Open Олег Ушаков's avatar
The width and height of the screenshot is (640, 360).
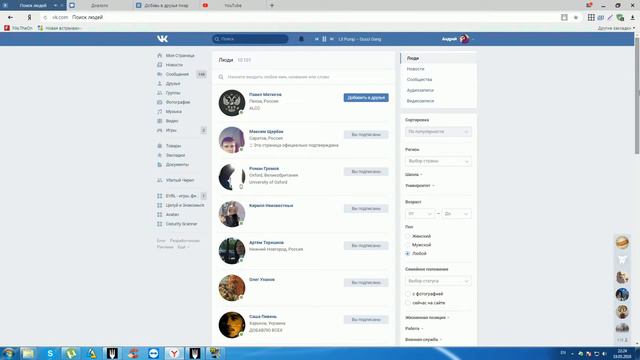[231, 288]
